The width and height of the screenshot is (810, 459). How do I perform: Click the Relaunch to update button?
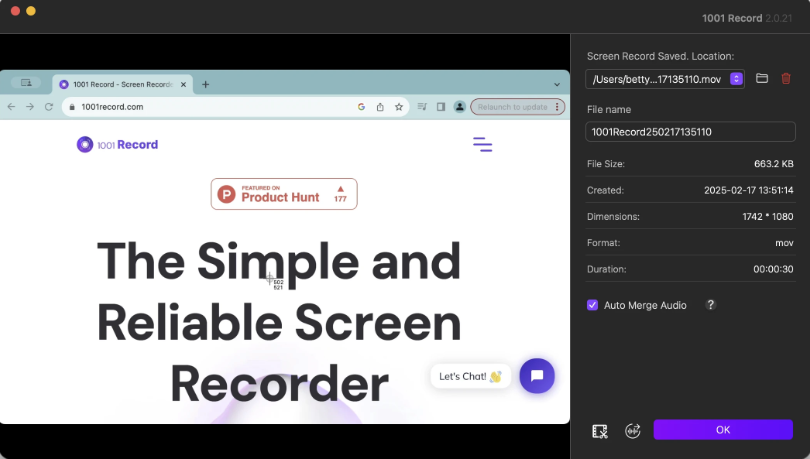512,107
